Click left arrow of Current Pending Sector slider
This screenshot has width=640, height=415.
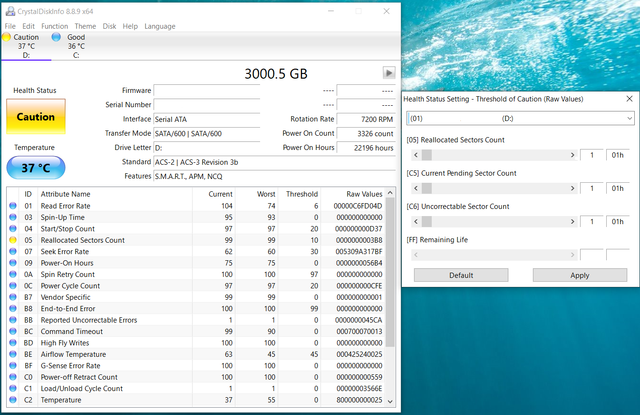pos(416,188)
